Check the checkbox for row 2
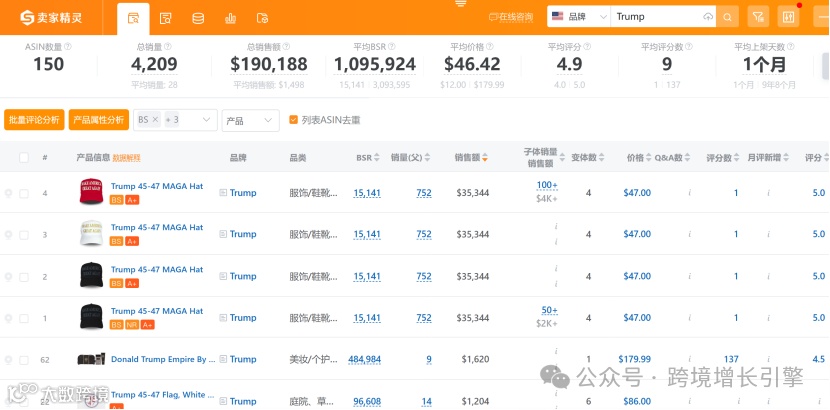 [x=24, y=277]
